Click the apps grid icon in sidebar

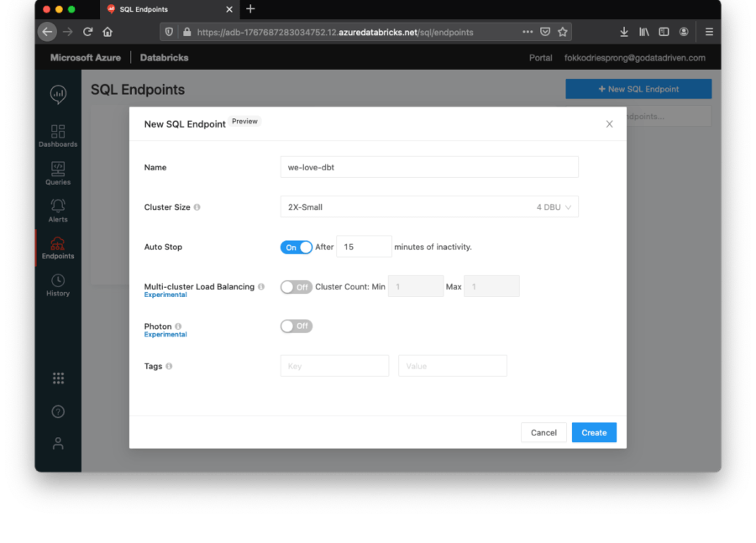[x=58, y=379]
